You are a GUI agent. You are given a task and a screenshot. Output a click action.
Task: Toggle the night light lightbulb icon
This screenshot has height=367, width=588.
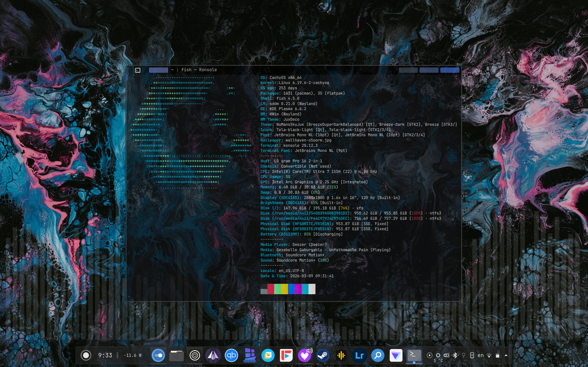(x=464, y=355)
